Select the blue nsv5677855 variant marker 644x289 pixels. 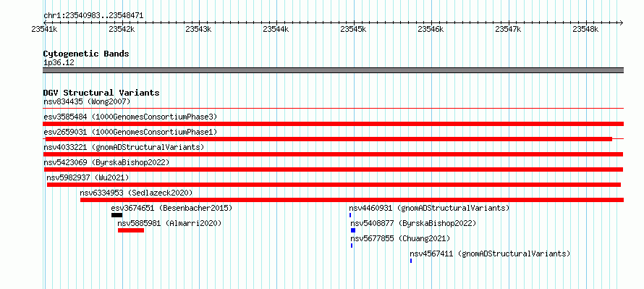pos(352,246)
